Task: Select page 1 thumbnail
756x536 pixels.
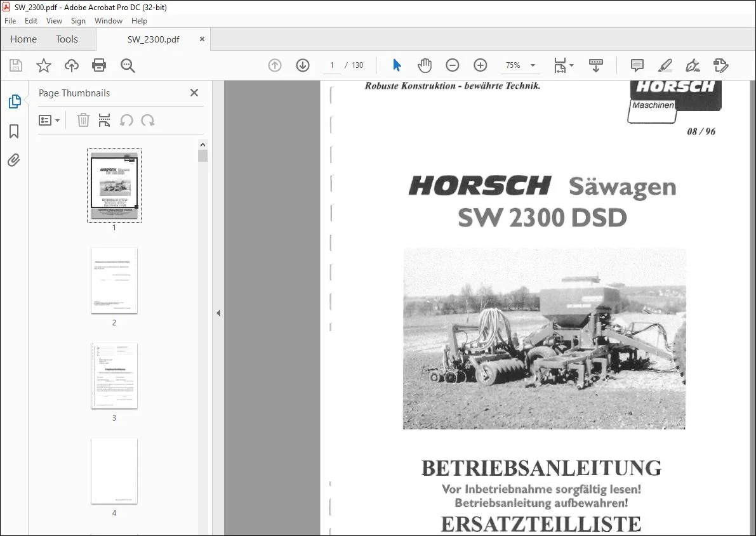Action: (114, 185)
